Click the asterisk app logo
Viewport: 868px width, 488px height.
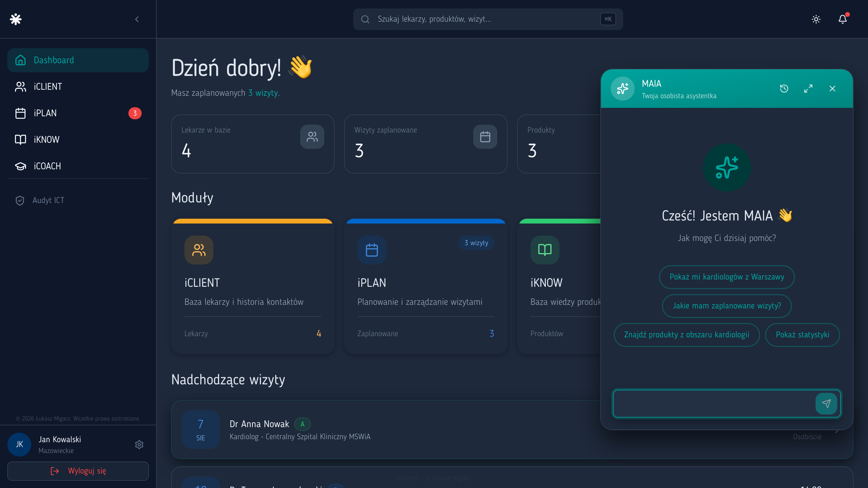[x=16, y=19]
